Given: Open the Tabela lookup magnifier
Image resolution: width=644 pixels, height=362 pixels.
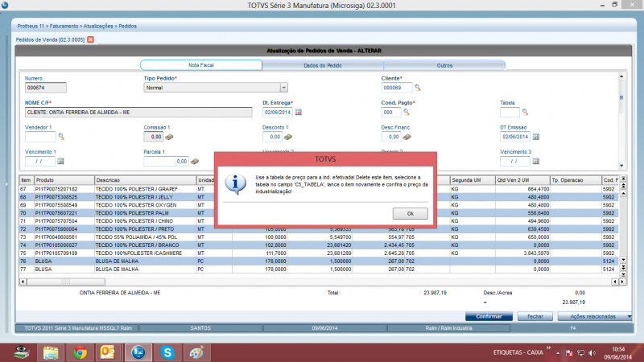Looking at the screenshot, I should click(525, 112).
